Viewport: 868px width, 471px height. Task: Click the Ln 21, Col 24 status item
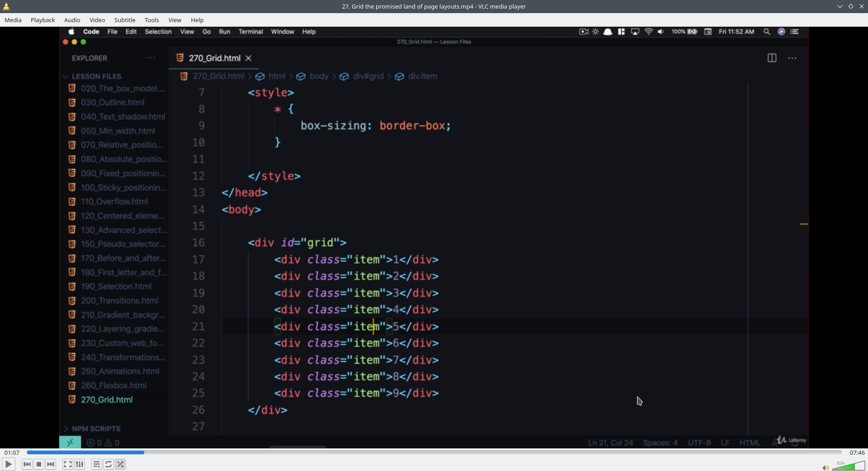coord(610,443)
